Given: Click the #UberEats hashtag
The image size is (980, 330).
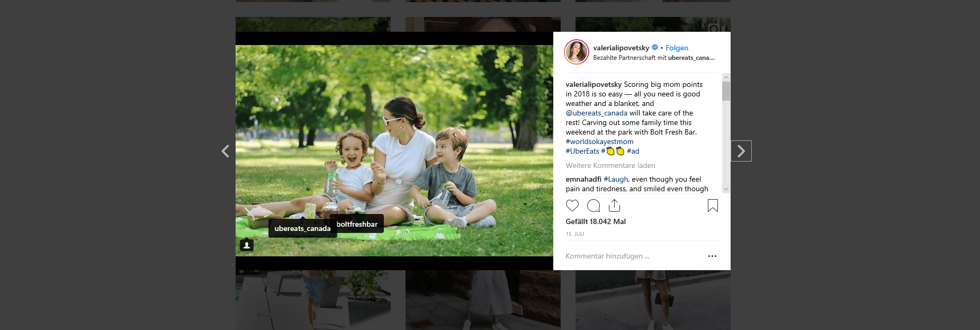Looking at the screenshot, I should 582,151.
